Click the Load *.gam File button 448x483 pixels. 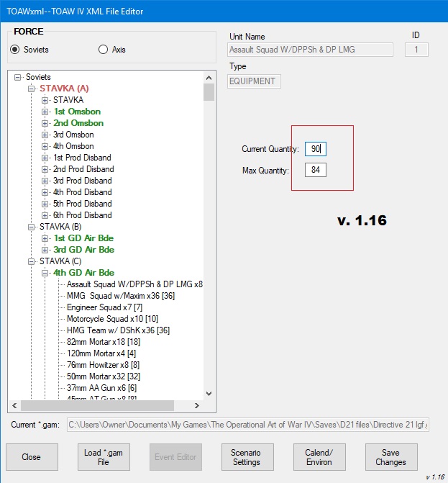104,457
